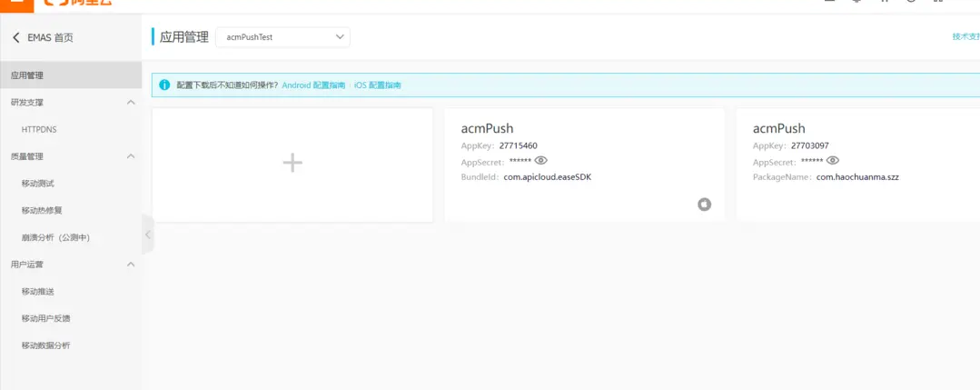Click the 应用管理 page heading

183,37
